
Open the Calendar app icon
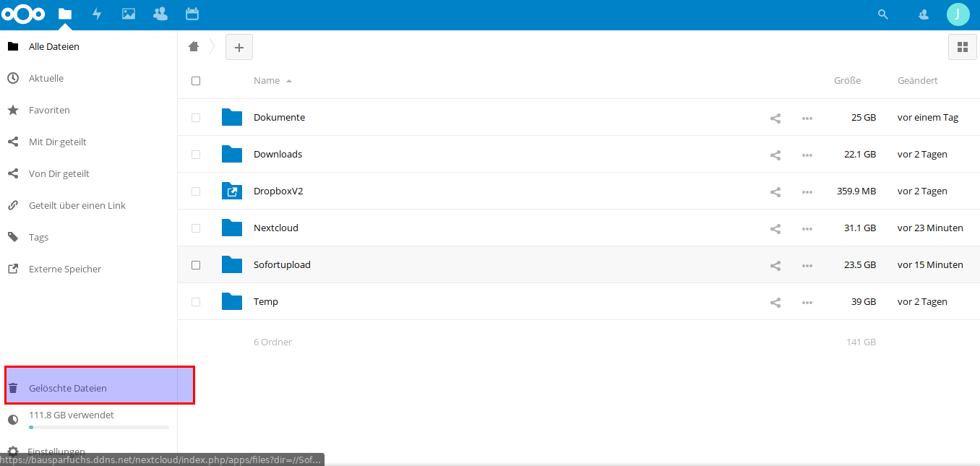coord(191,13)
